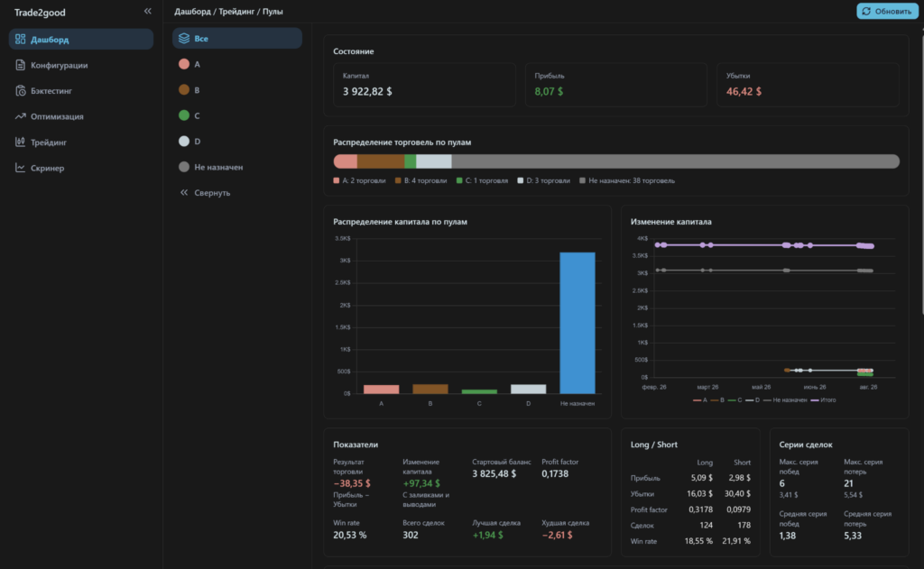
Task: Open the Трейдинг candlestick icon
Action: click(20, 142)
